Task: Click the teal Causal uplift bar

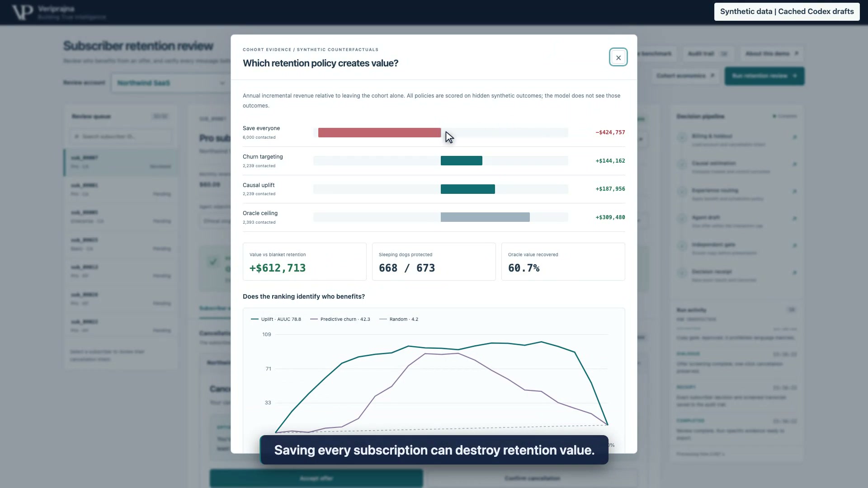Action: point(468,189)
